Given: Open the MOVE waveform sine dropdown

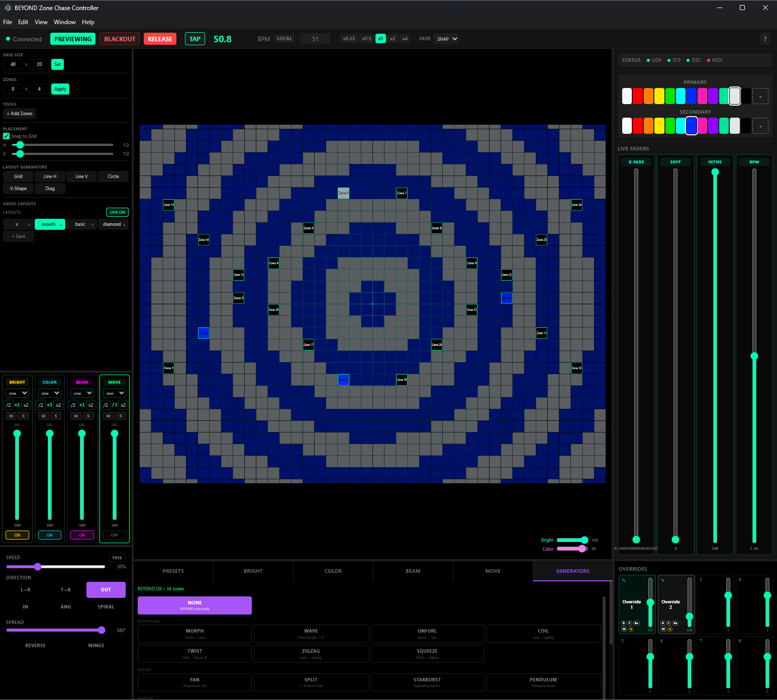Looking at the screenshot, I should [115, 393].
